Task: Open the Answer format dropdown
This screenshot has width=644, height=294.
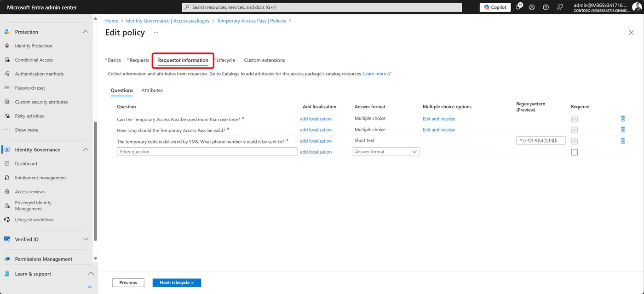Action: (385, 152)
